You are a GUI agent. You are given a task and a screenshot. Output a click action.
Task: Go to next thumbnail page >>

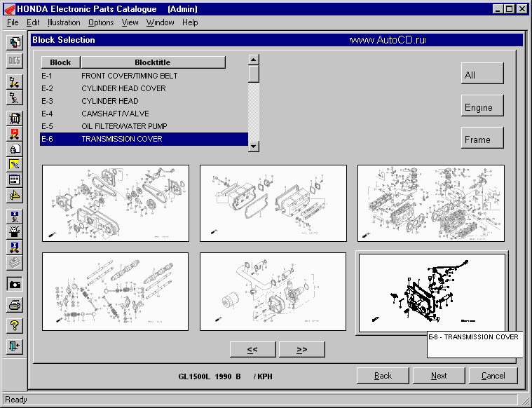pyautogui.click(x=302, y=349)
